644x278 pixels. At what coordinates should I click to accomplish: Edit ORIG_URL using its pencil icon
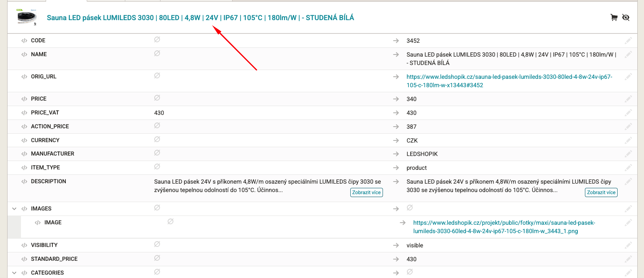tap(628, 77)
